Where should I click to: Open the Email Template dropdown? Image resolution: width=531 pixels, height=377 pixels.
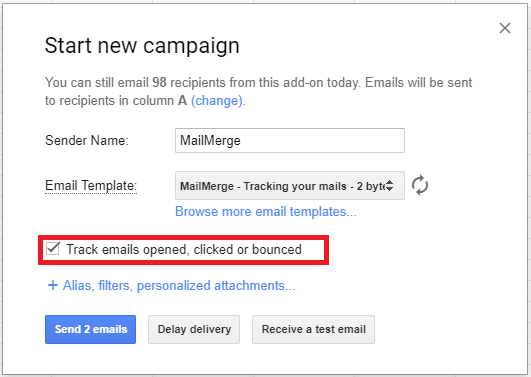[290, 186]
